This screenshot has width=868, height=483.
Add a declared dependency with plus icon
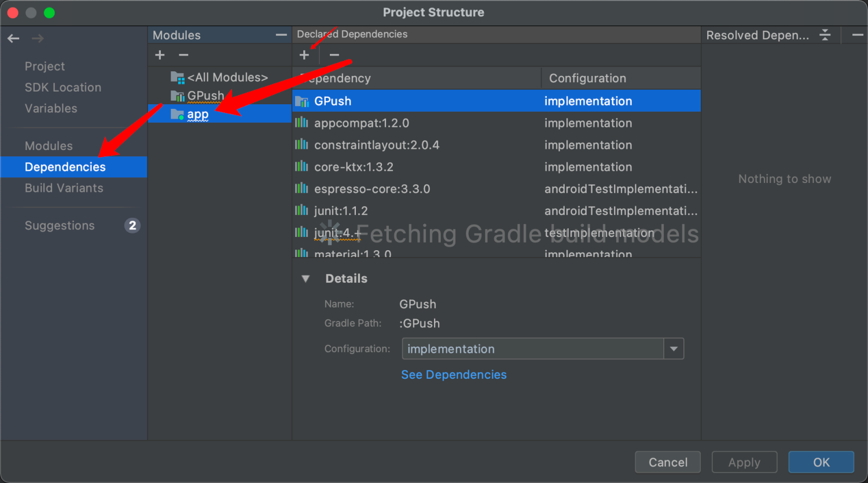(304, 55)
